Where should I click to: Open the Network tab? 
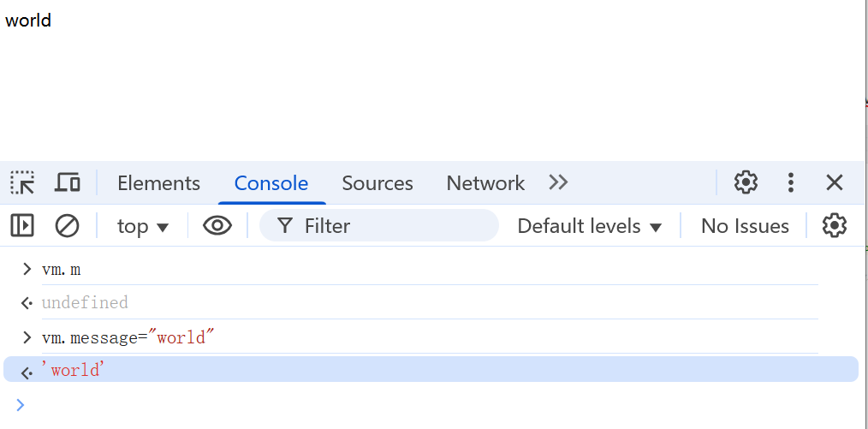coord(485,183)
